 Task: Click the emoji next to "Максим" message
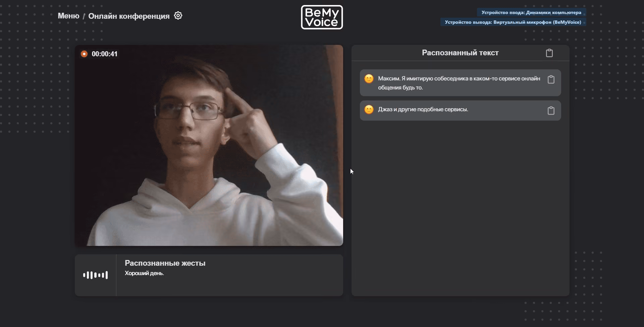click(x=369, y=79)
